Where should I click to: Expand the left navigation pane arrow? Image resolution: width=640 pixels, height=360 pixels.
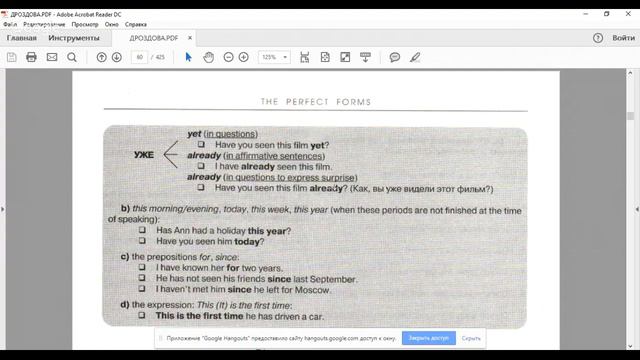tap(2, 209)
